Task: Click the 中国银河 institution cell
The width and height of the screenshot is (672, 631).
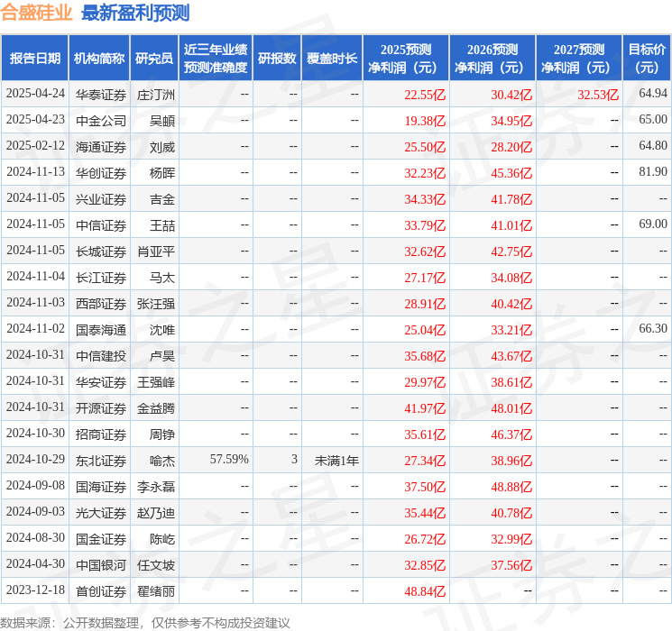Action: [101, 564]
